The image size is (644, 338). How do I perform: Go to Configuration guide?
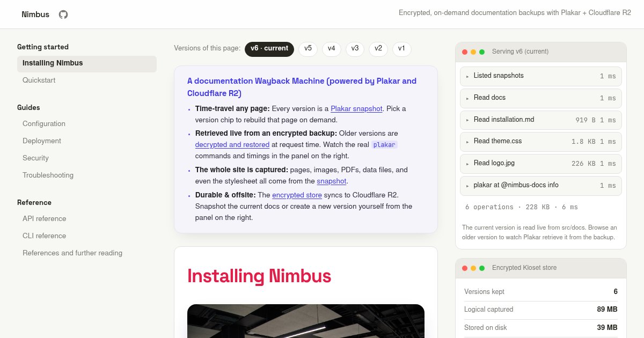[87, 124]
